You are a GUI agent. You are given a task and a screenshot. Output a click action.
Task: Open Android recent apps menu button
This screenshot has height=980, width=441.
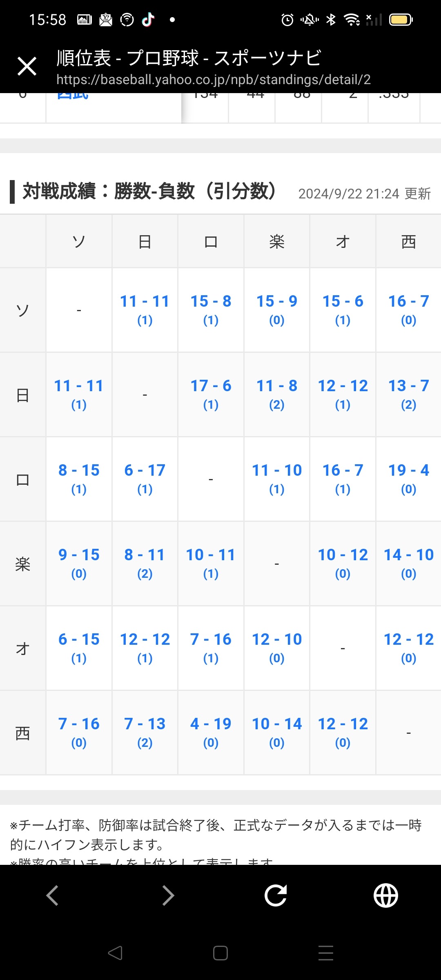tap(325, 953)
